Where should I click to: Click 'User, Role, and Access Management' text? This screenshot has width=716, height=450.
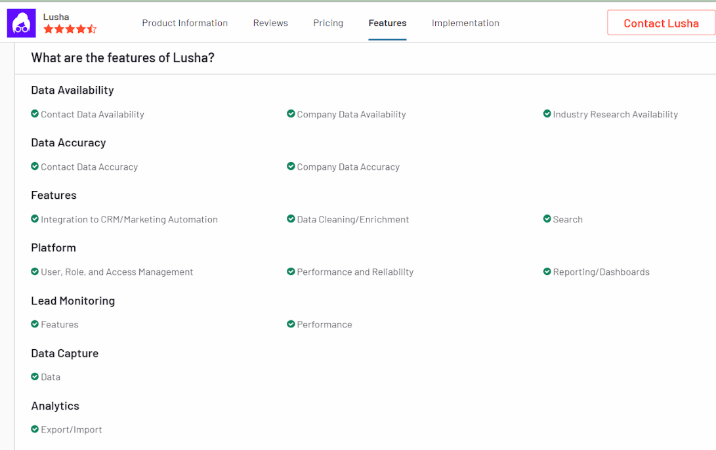[x=117, y=272]
